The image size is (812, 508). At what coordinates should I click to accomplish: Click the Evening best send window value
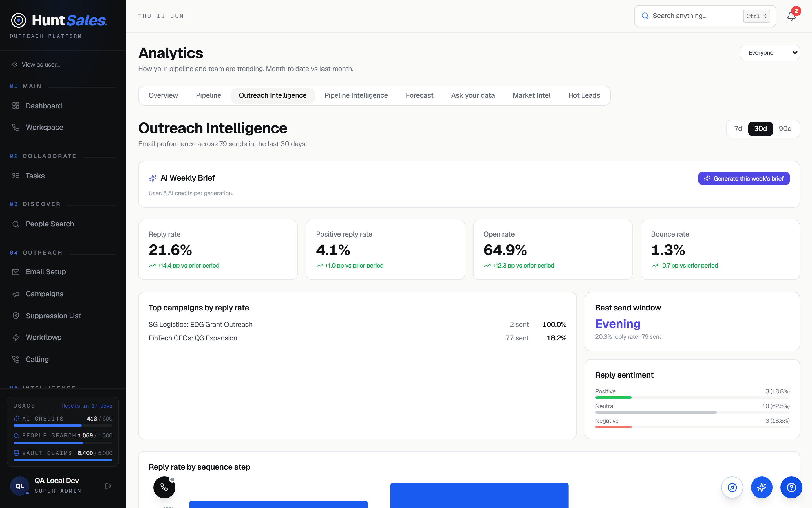618,324
